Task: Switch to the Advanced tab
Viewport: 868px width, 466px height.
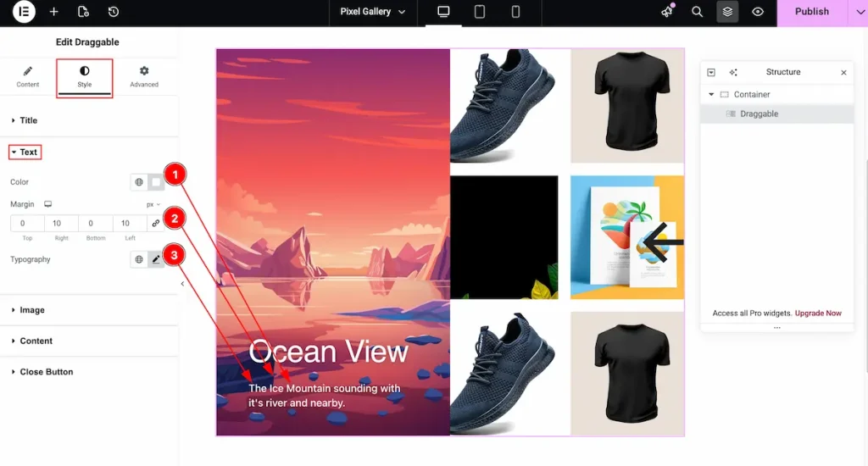Action: click(x=144, y=77)
